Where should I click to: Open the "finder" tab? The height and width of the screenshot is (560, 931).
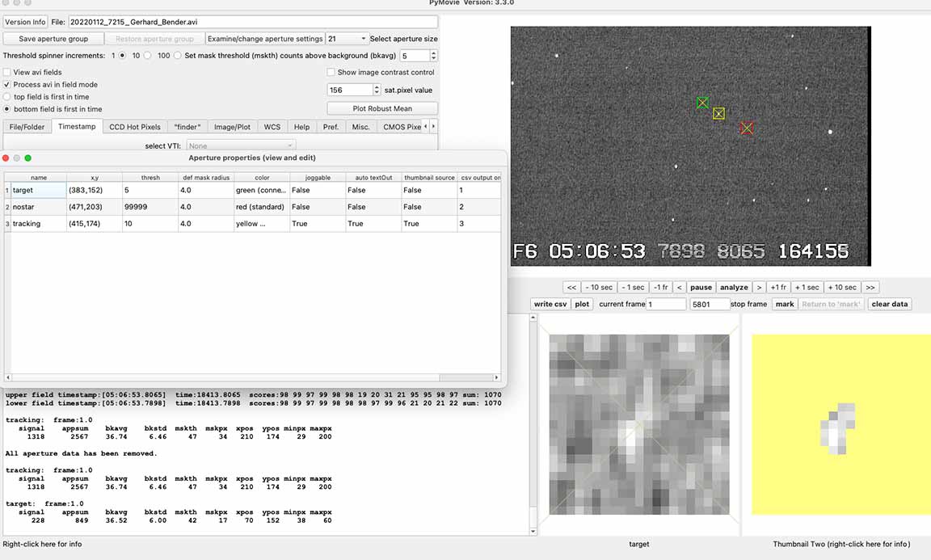point(187,127)
